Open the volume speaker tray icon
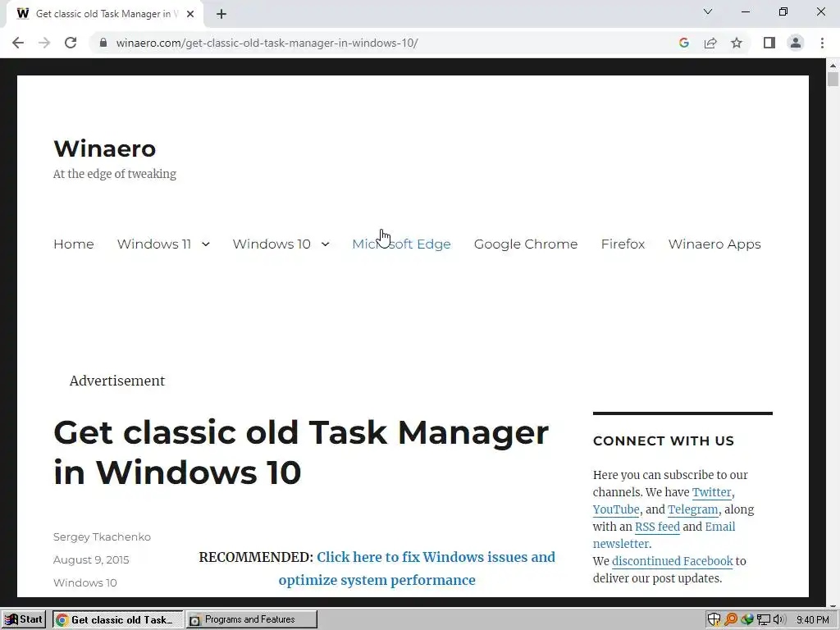This screenshot has height=630, width=840. (778, 620)
